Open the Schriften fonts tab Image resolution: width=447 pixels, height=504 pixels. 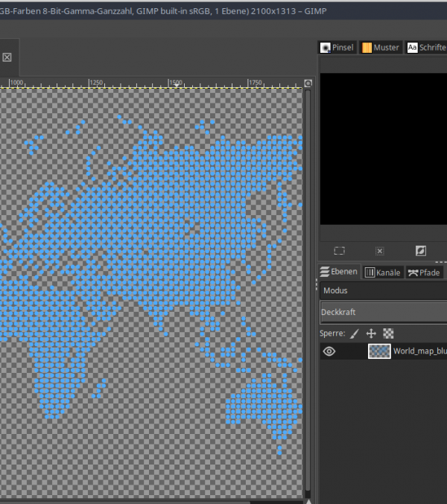click(426, 48)
